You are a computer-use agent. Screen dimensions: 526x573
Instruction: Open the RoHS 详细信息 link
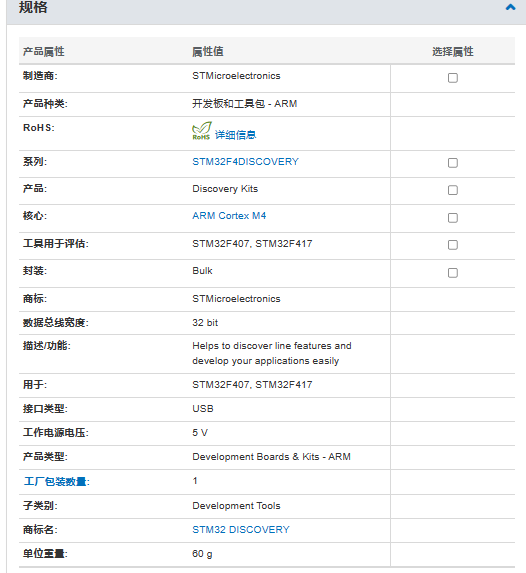click(x=235, y=135)
